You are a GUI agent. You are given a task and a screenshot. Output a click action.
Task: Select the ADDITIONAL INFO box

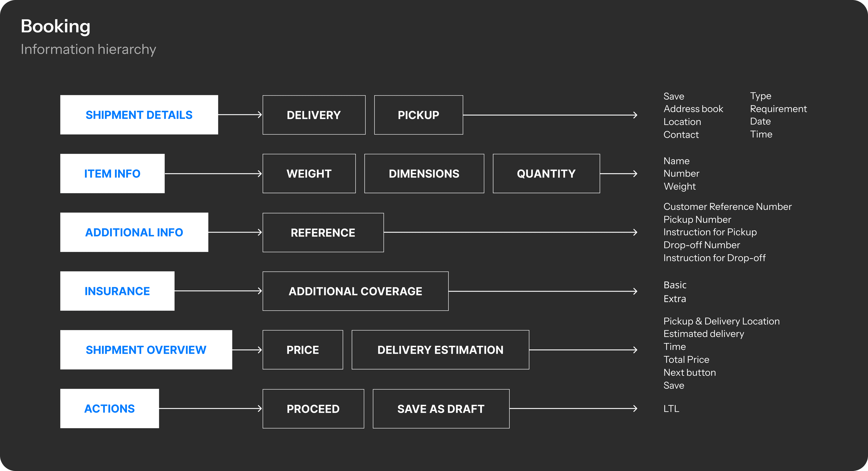point(134,232)
